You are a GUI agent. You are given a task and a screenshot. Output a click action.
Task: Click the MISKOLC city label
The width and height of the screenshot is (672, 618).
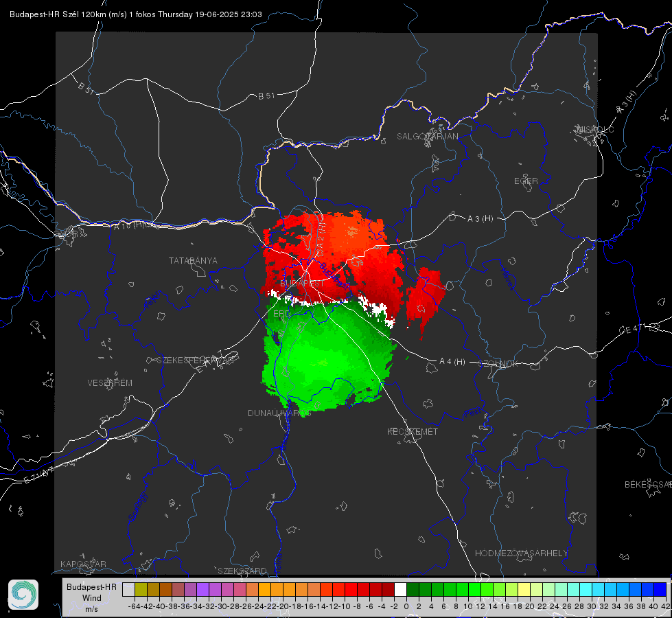click(595, 130)
